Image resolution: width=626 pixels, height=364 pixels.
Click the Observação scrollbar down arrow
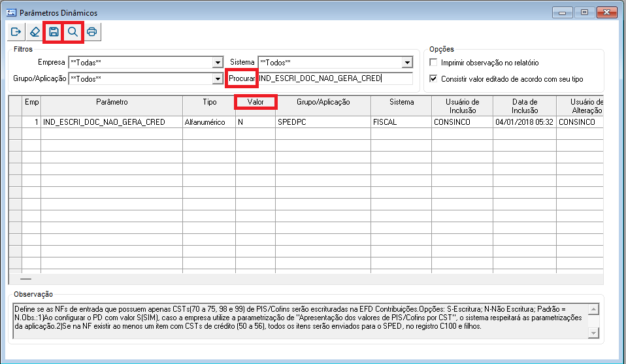[x=594, y=333]
